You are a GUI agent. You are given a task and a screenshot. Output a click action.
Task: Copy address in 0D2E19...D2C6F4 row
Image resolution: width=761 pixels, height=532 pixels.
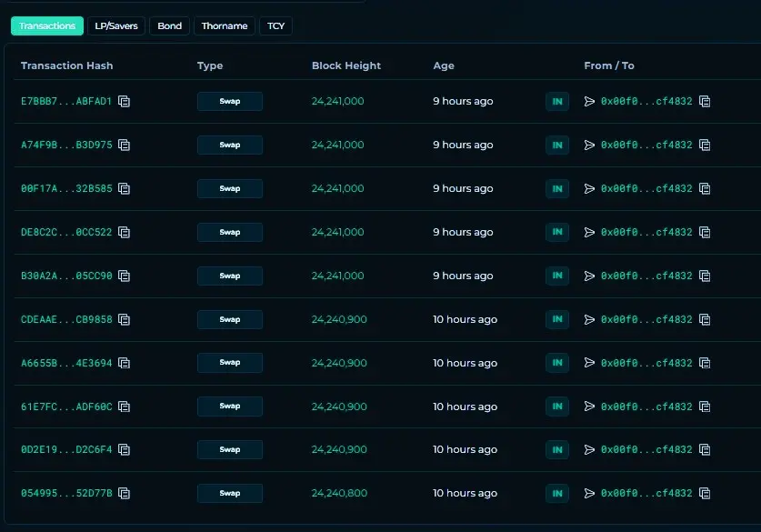click(x=705, y=450)
